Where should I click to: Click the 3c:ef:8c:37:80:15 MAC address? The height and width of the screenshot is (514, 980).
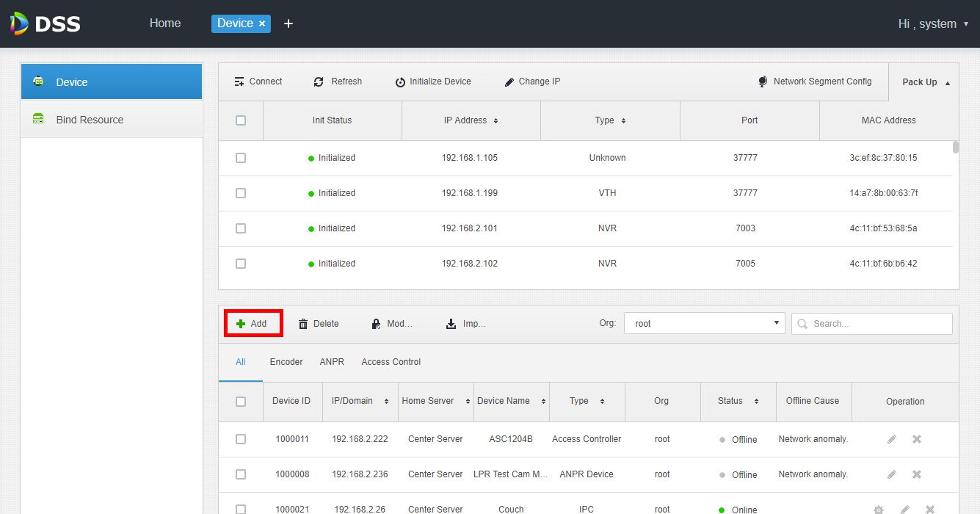[x=883, y=158]
